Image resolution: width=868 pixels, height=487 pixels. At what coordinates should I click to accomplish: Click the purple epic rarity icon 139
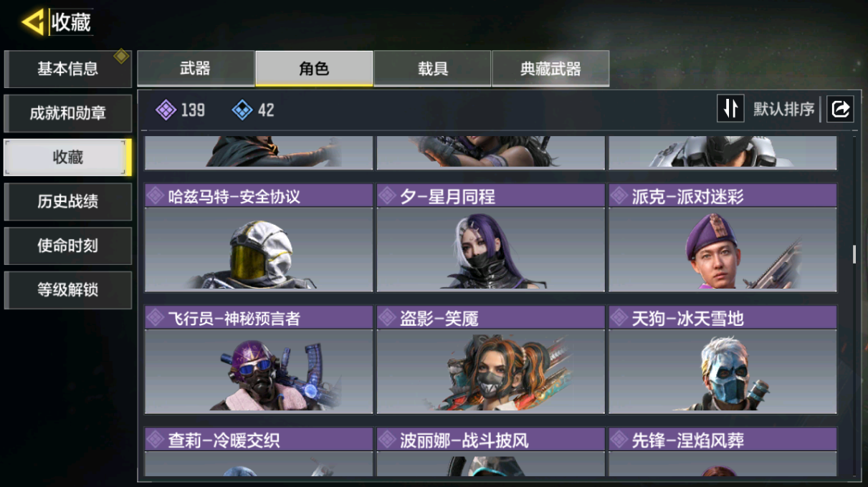click(166, 110)
